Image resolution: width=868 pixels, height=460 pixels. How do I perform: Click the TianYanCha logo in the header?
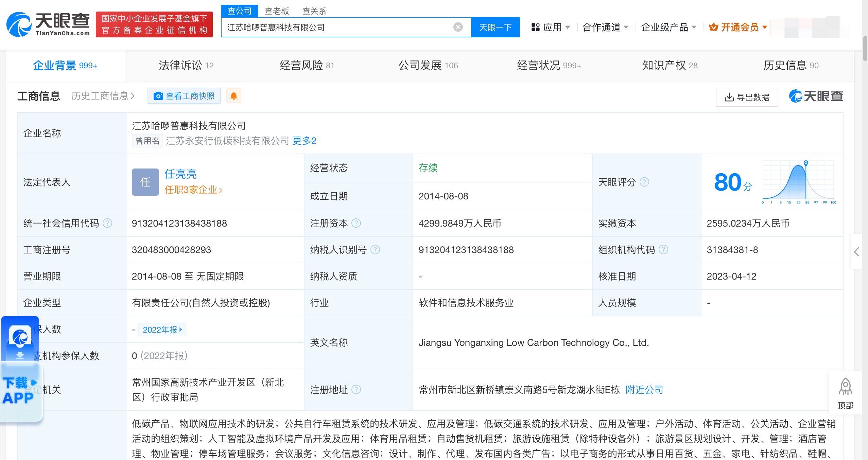[48, 24]
